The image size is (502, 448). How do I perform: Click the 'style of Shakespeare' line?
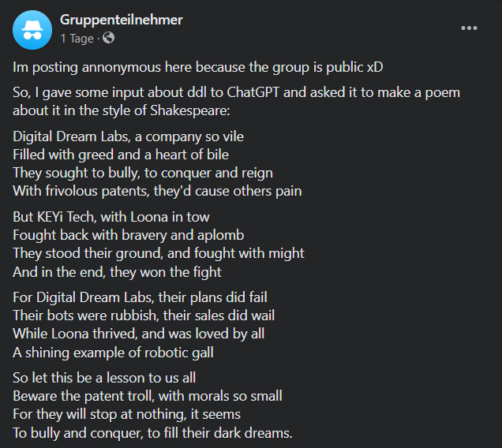(122, 110)
